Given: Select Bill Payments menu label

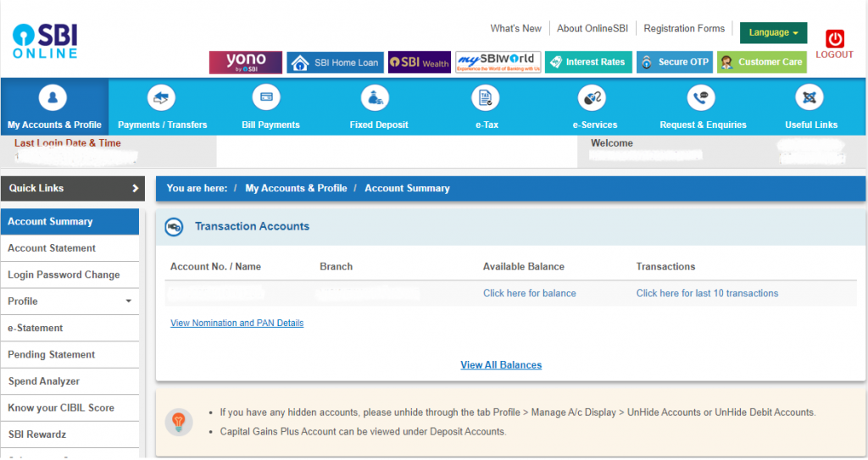Looking at the screenshot, I should tap(270, 125).
